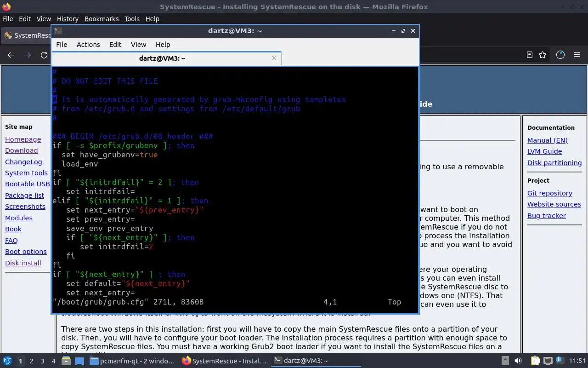This screenshot has height=368, width=588.
Task: Open Firefox Help menu
Action: click(x=152, y=19)
